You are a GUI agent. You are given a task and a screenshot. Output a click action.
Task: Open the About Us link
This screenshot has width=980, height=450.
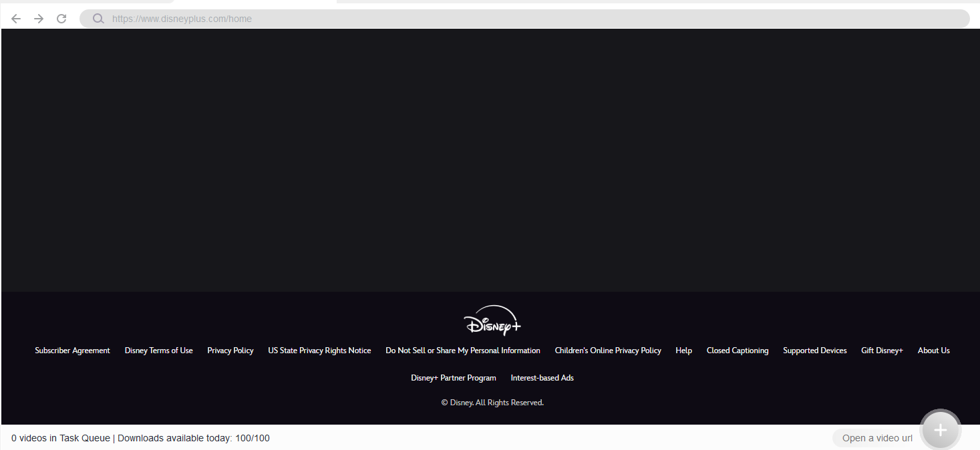pos(934,351)
